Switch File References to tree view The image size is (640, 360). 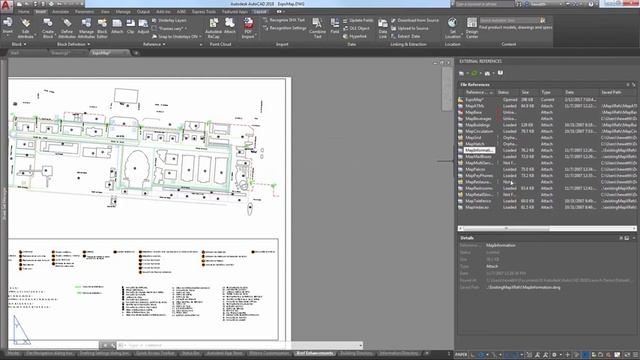coord(633,84)
